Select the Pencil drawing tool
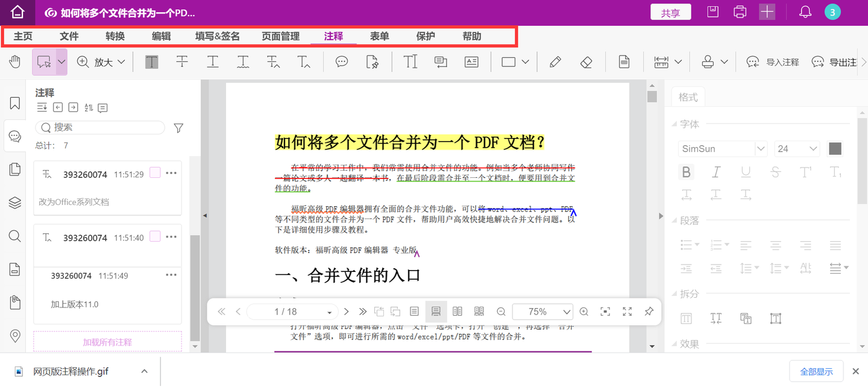 click(556, 61)
